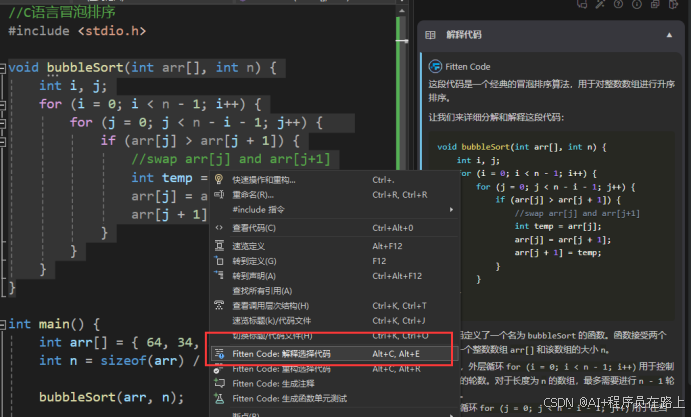Click the magic wand icon in Fitten toolbar
Image resolution: width=692 pixels, height=417 pixels.
(600, 4)
